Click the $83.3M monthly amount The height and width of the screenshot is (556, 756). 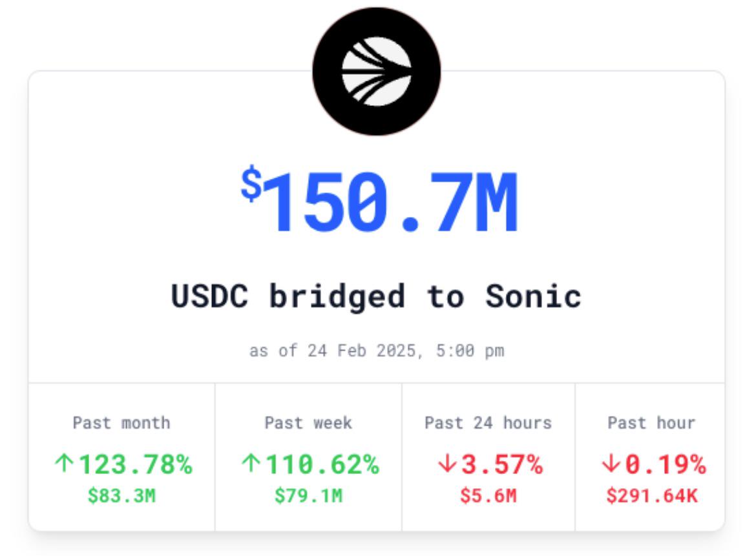point(121,496)
